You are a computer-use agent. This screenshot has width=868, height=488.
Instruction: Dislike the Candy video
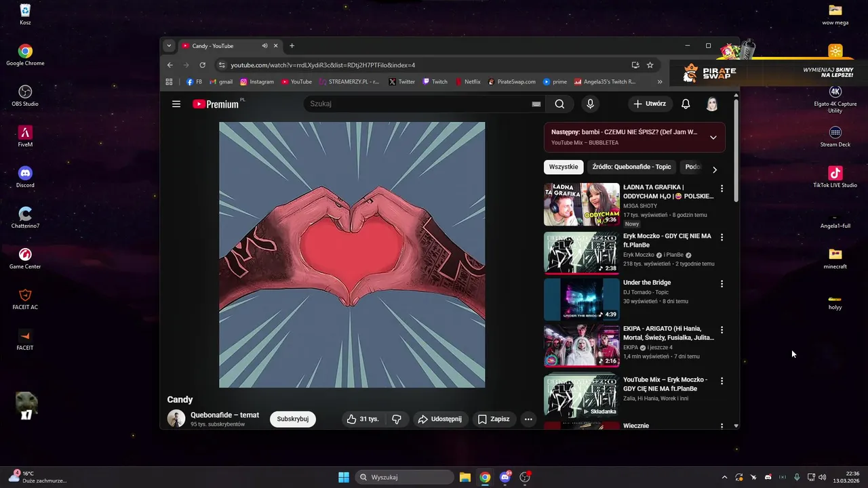point(397,419)
